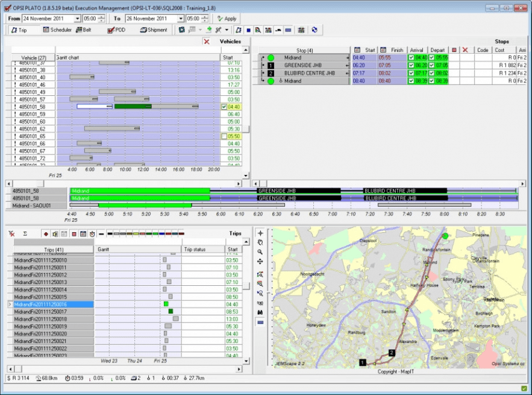This screenshot has height=395, width=532.
Task: Toggle Arrival checkbox for GREENSIDE JHB stop
Action: point(412,65)
